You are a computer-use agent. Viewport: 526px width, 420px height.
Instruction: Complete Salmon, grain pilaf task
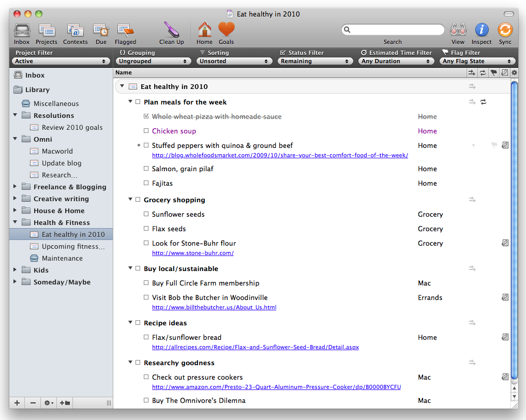146,169
